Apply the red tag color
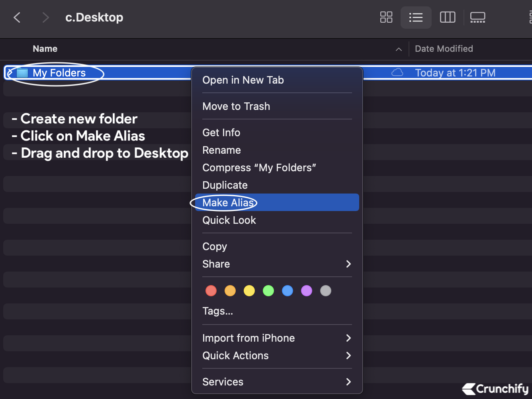Viewport: 532px width, 399px height. (x=211, y=291)
